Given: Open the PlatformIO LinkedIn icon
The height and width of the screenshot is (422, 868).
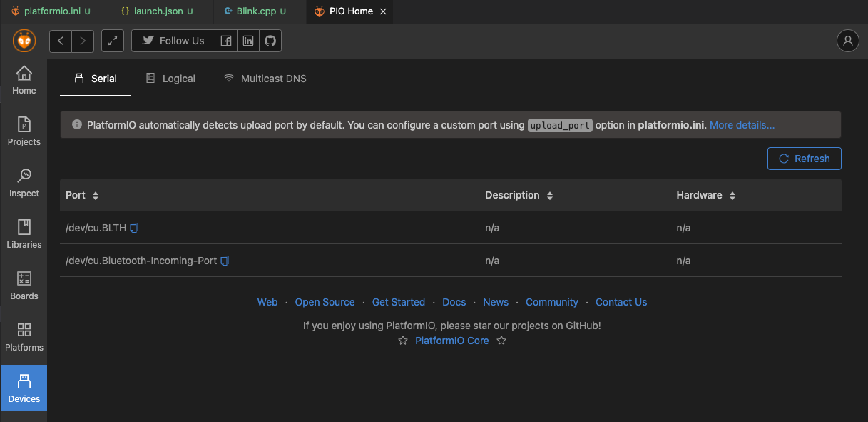Looking at the screenshot, I should coord(247,41).
